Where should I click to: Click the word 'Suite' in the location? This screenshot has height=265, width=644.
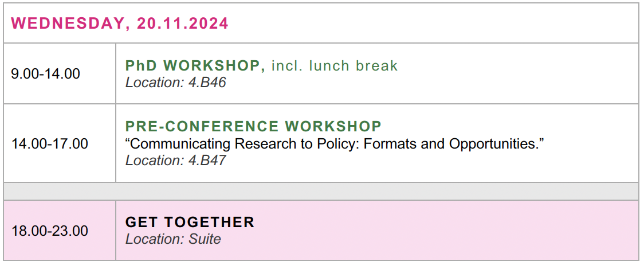205,239
